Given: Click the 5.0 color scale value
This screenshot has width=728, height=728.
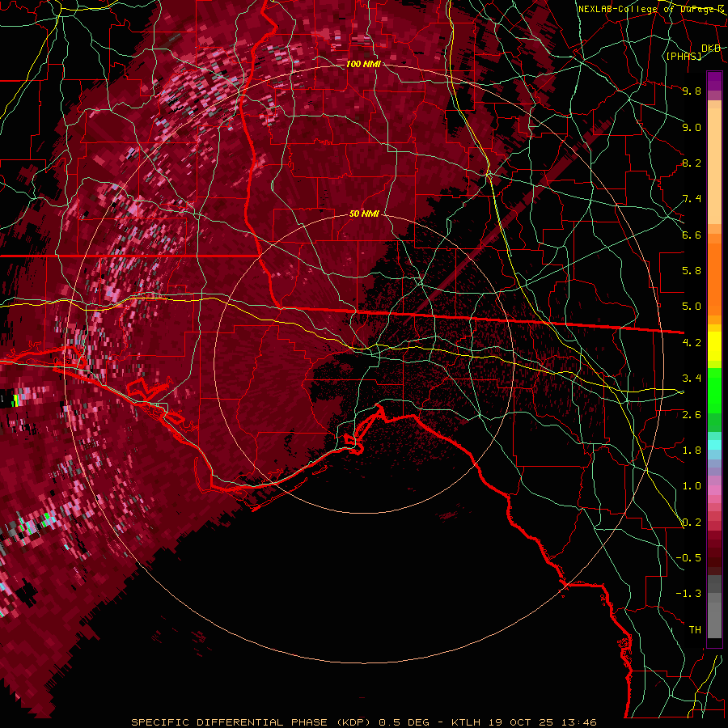Looking at the screenshot, I should click(x=692, y=307).
